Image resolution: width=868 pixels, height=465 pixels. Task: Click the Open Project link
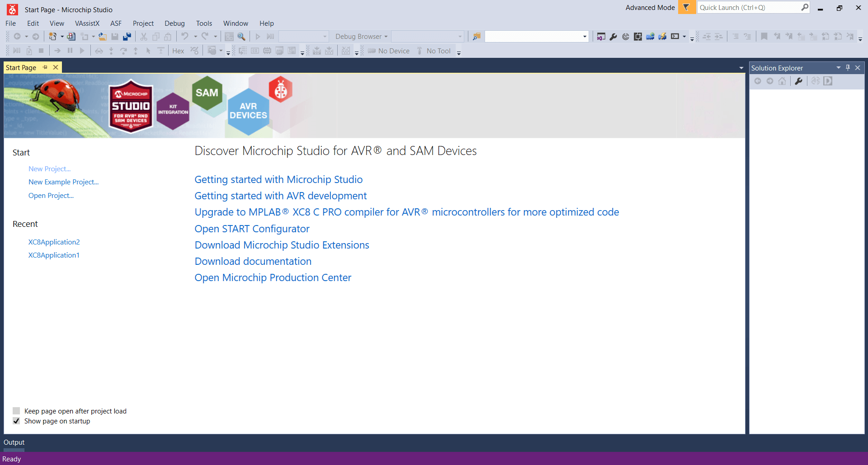coord(51,196)
